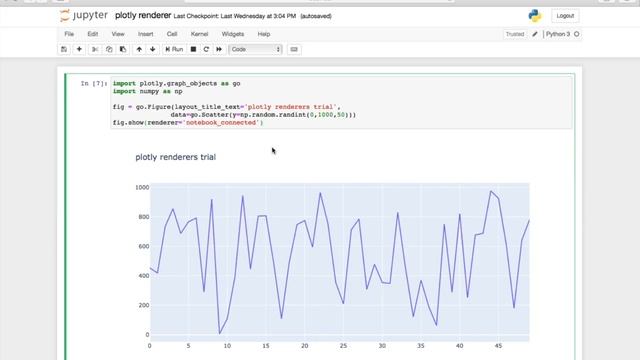Restart the kernel circular arrow icon
This screenshot has width=640, height=360.
pos(206,49)
